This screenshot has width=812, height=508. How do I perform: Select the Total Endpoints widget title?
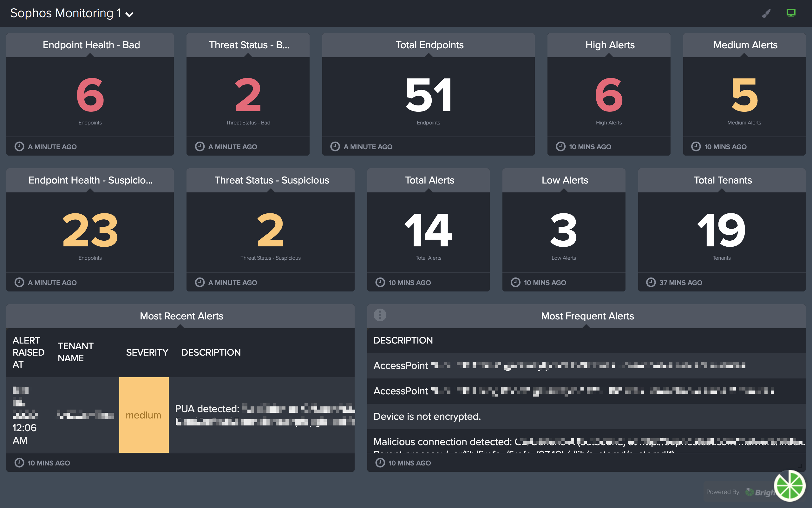(429, 45)
